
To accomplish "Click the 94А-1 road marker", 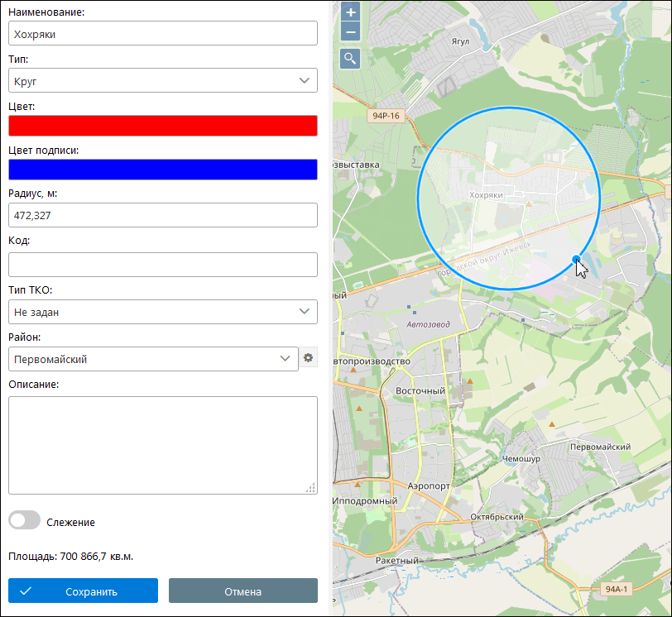I will pos(617,590).
